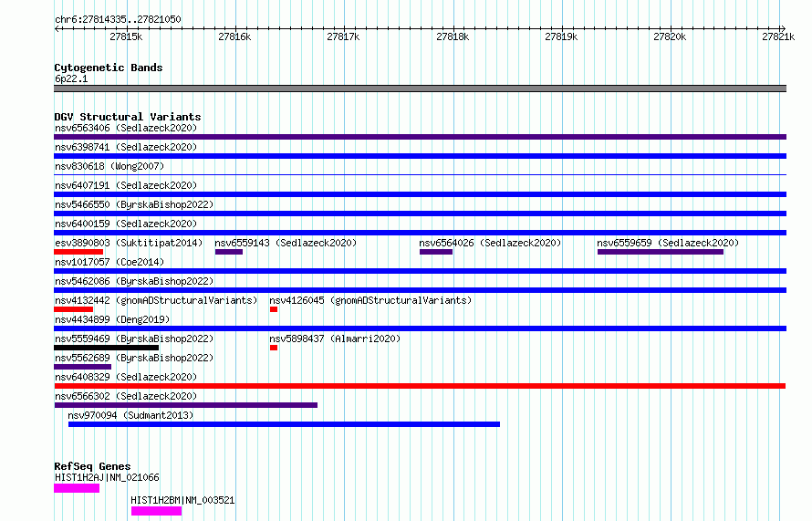812x521 pixels.
Task: Open the nsv1017057 (Coe2014) label
Action: [x=109, y=262]
